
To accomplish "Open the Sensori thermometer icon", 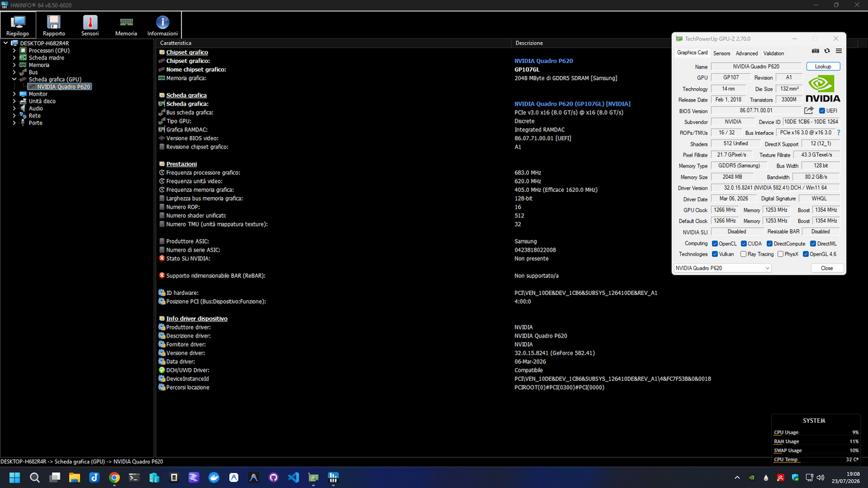I will click(90, 26).
